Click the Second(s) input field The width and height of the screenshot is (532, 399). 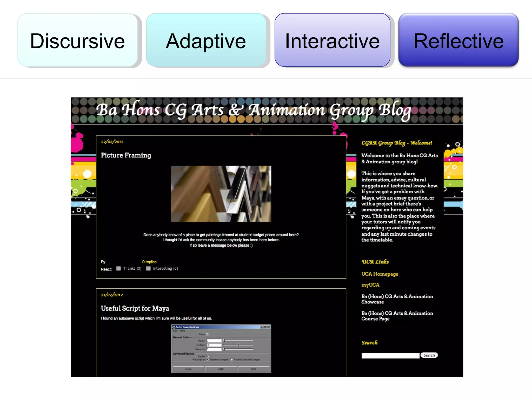[214, 349]
